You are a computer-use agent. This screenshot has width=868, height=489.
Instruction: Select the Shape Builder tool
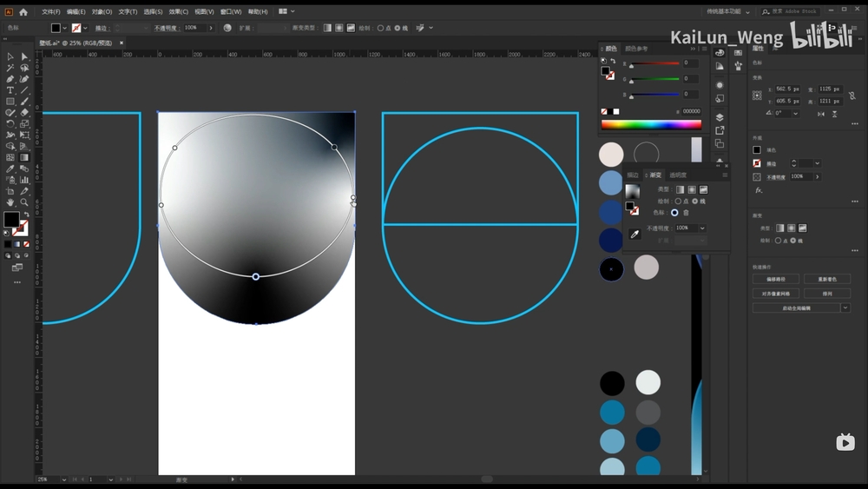10,146
